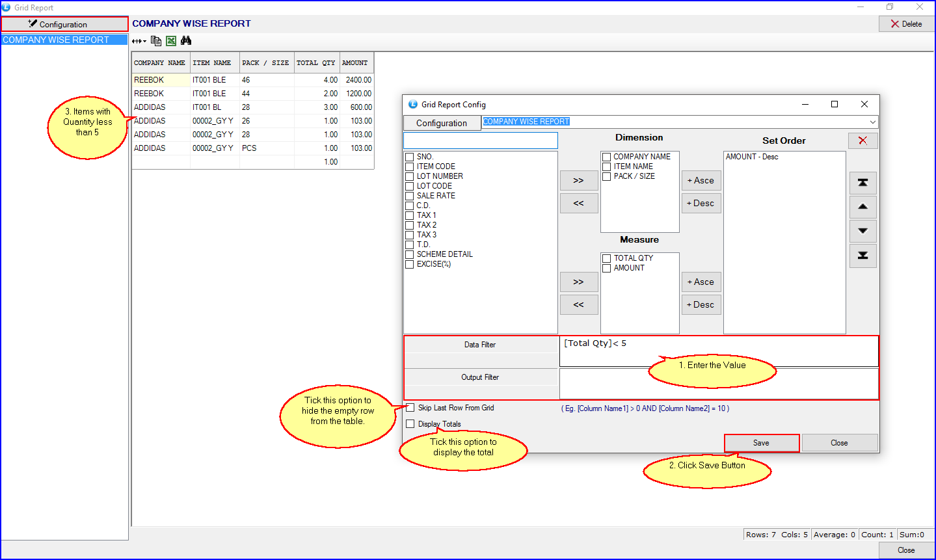
Task: Open the column width fit dropdown in toolbar
Action: coord(139,41)
